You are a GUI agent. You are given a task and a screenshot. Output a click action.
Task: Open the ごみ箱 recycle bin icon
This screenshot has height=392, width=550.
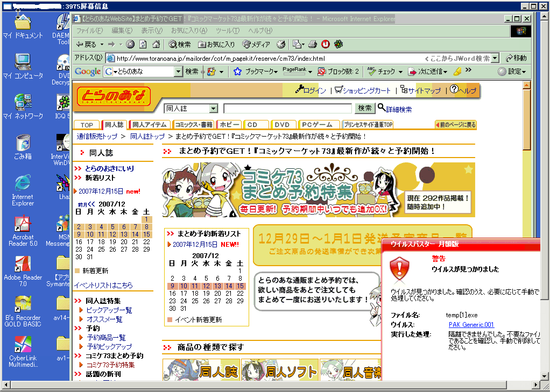point(23,147)
